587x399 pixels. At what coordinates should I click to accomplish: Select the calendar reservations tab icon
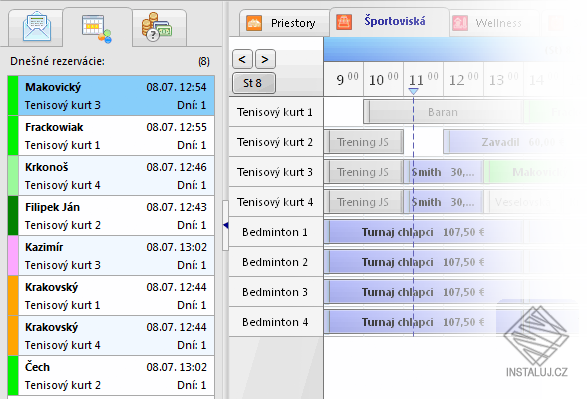(97, 29)
